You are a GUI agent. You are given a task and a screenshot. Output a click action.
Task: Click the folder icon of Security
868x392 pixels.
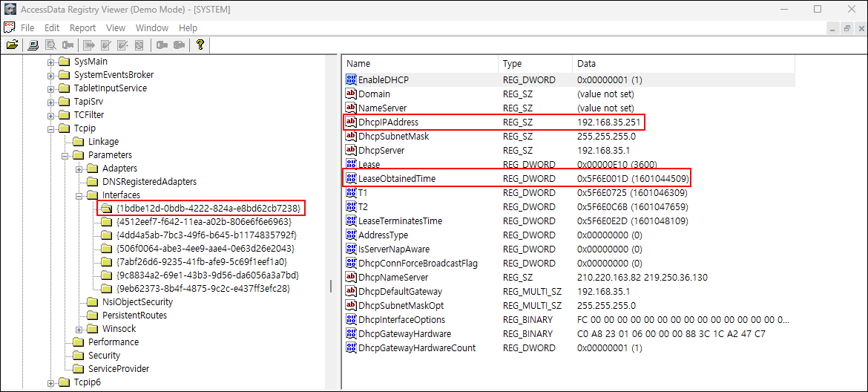[x=79, y=356]
